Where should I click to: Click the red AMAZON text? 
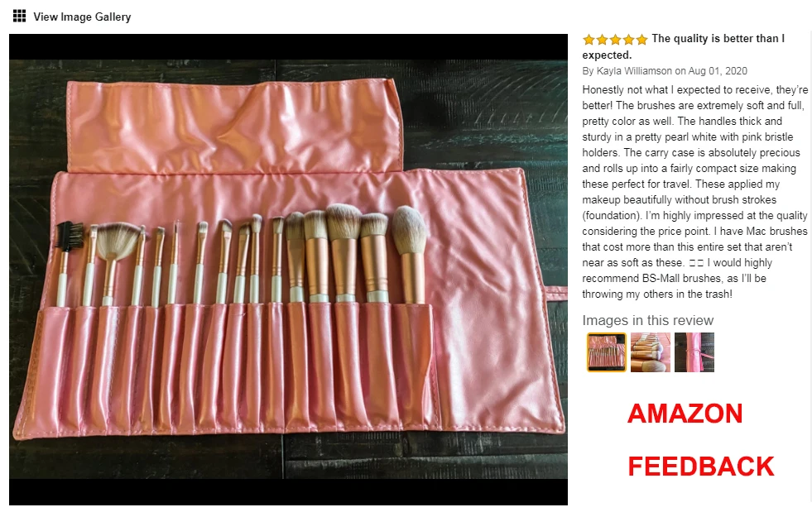[685, 414]
